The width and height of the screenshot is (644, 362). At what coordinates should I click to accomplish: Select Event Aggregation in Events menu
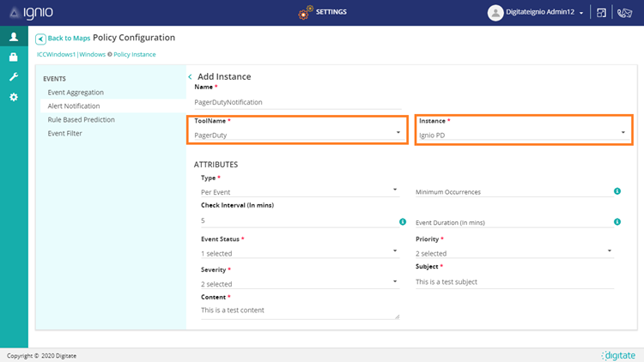point(76,92)
